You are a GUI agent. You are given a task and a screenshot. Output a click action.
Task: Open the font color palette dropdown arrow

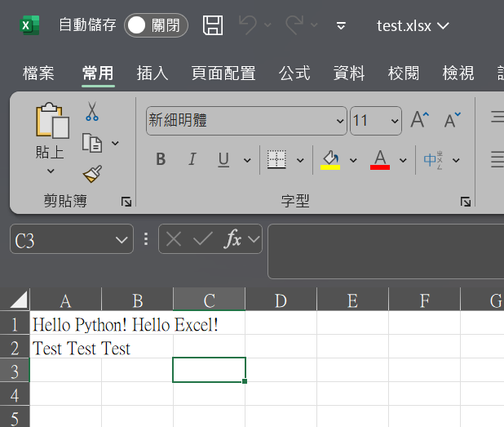[x=403, y=160]
